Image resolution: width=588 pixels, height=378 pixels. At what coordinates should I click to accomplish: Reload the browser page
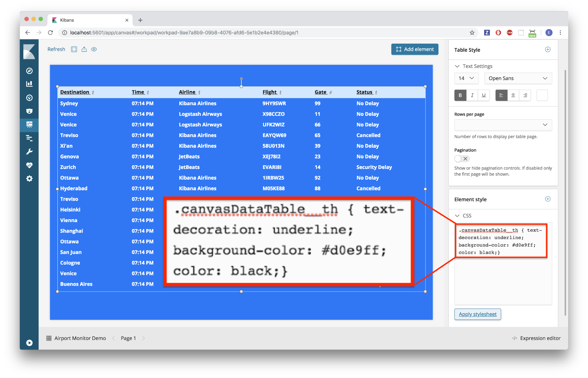click(x=50, y=33)
